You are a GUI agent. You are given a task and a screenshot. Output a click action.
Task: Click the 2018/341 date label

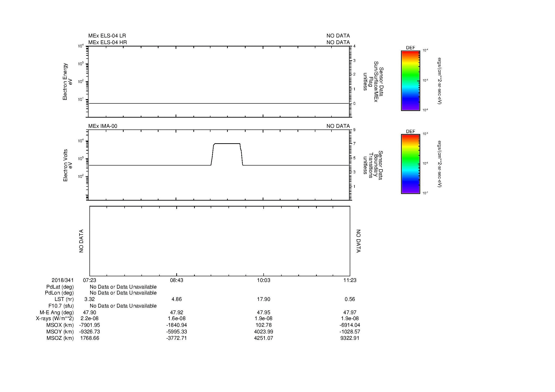63,280
